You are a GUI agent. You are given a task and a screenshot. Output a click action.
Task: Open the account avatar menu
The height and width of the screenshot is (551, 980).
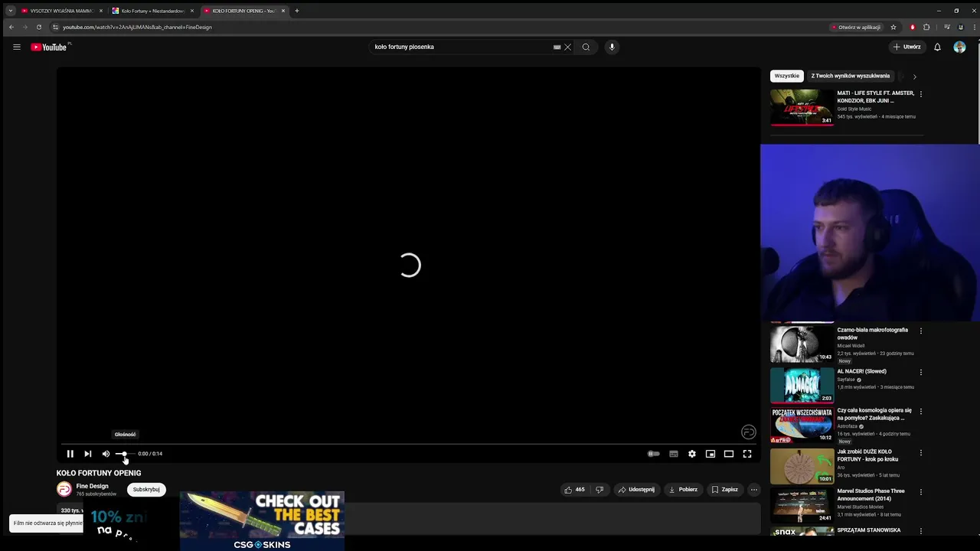pyautogui.click(x=959, y=47)
